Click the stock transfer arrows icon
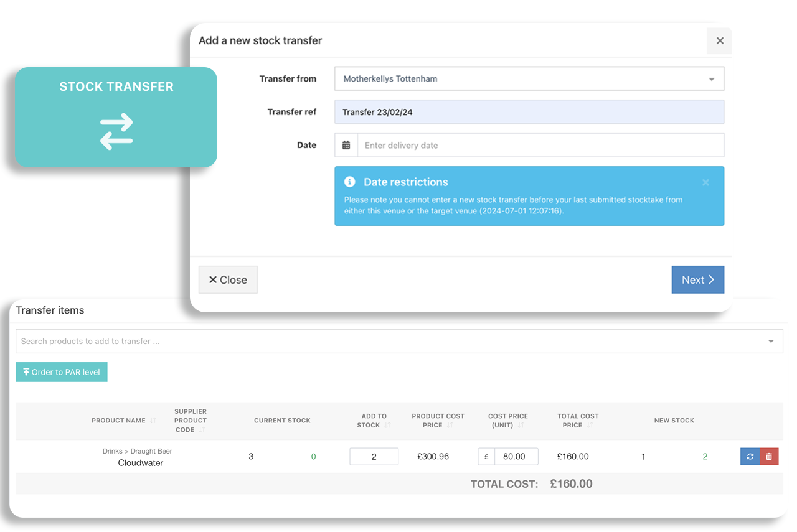 [116, 131]
